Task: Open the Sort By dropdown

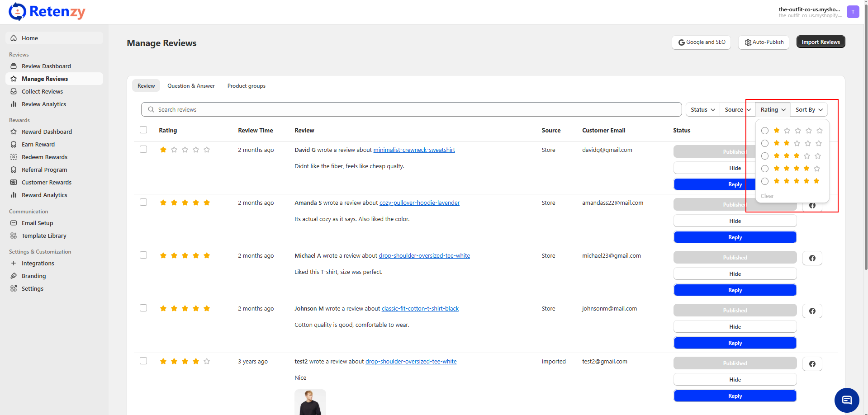Action: click(x=809, y=109)
